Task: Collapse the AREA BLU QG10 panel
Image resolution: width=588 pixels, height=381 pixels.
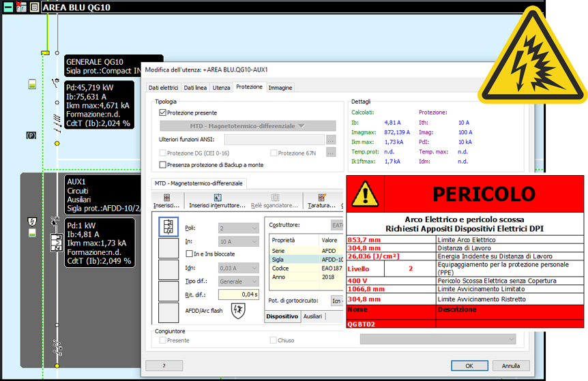Action: point(8,7)
